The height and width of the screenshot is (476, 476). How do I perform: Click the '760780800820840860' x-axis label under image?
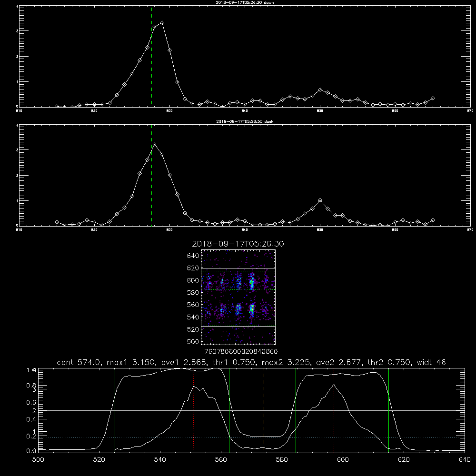[x=241, y=351]
